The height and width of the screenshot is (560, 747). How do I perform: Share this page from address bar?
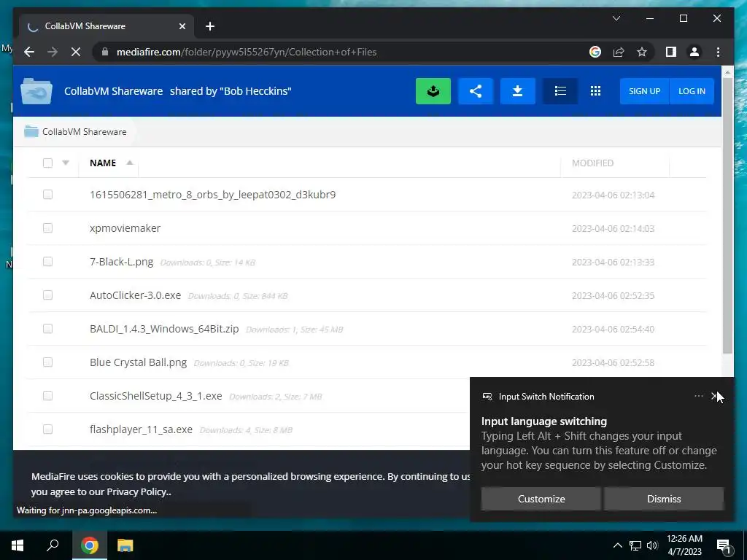click(619, 52)
